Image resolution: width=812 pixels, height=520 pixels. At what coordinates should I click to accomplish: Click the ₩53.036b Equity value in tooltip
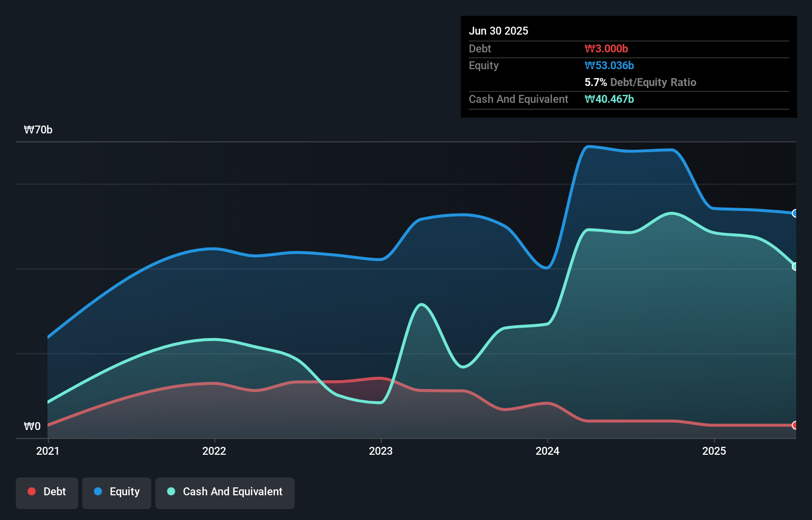click(x=609, y=65)
